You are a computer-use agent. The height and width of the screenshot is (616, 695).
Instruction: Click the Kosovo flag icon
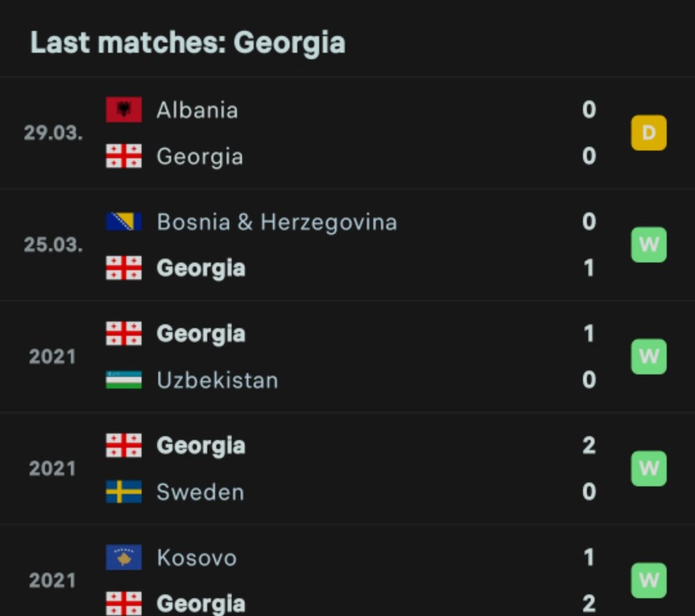pos(124,557)
